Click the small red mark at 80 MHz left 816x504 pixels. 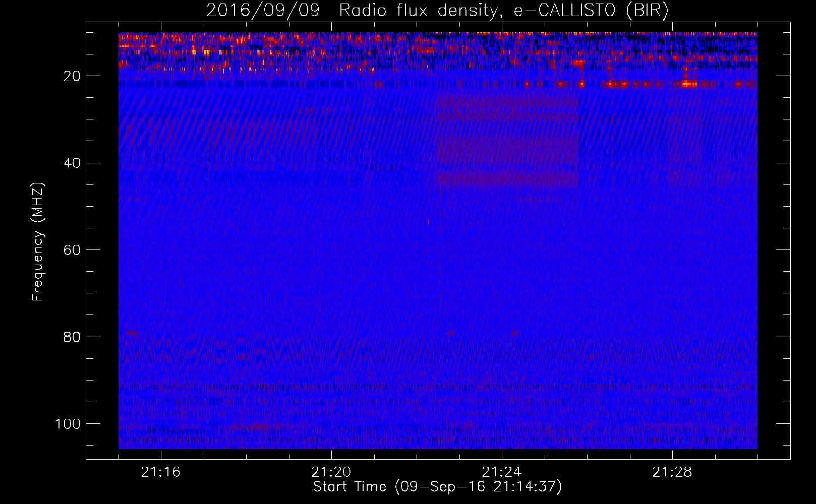click(132, 333)
